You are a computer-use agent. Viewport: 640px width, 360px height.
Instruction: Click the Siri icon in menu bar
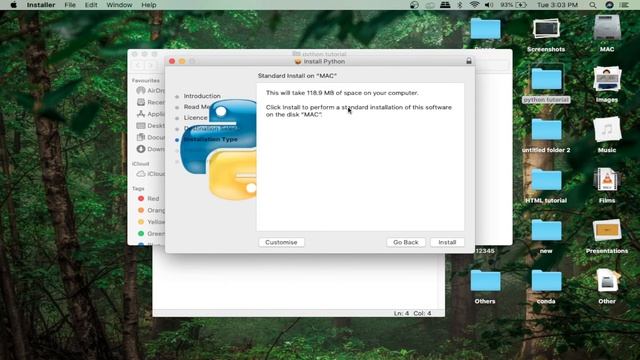tap(609, 5)
